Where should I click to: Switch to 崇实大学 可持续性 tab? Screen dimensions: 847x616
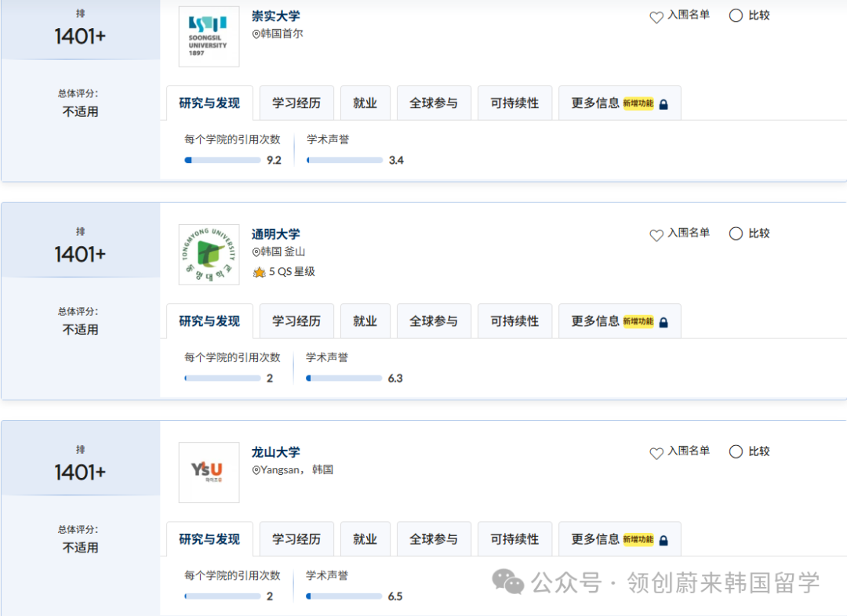tap(514, 103)
